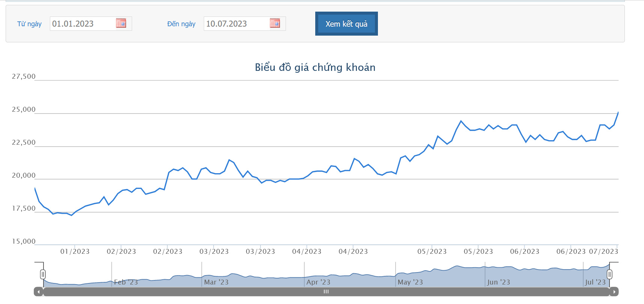The image size is (644, 304).
Task: Click the grip in the scrollbar's center
Action: 326,292
